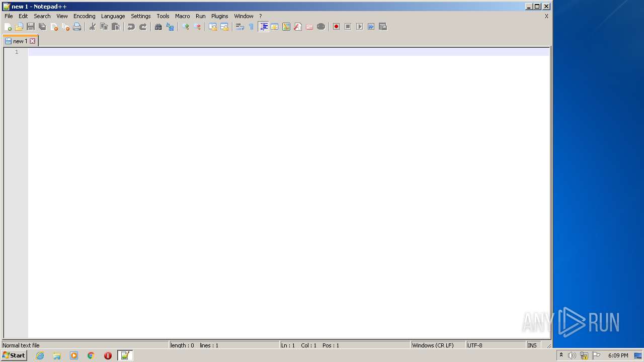Image resolution: width=644 pixels, height=362 pixels.
Task: Open the Search menu
Action: pos(42,16)
